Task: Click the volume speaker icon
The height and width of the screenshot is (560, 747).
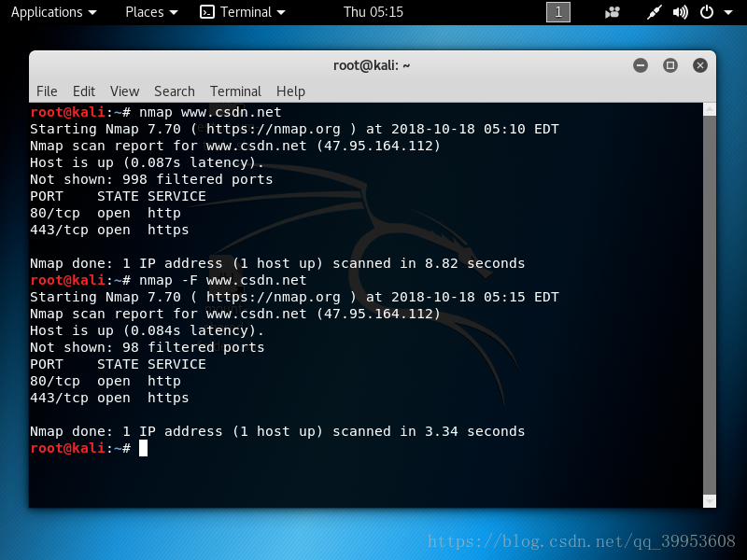Action: pyautogui.click(x=681, y=12)
